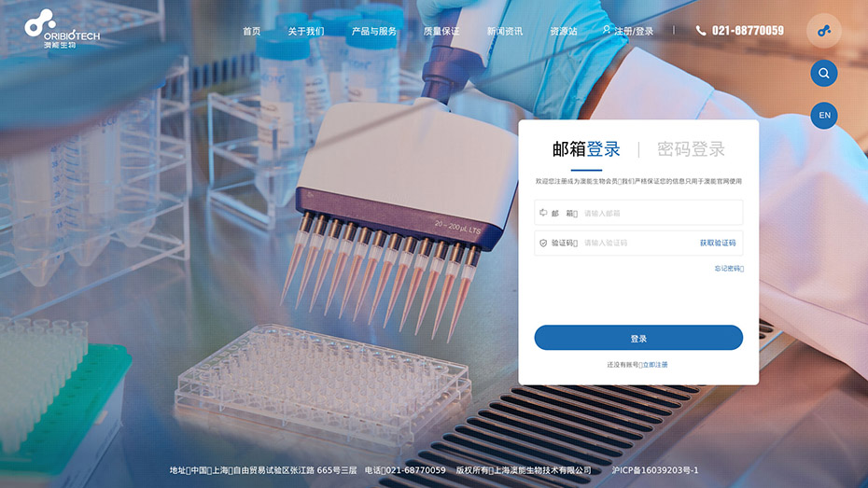
Task: Click the 获取验证码 link
Action: coord(718,243)
